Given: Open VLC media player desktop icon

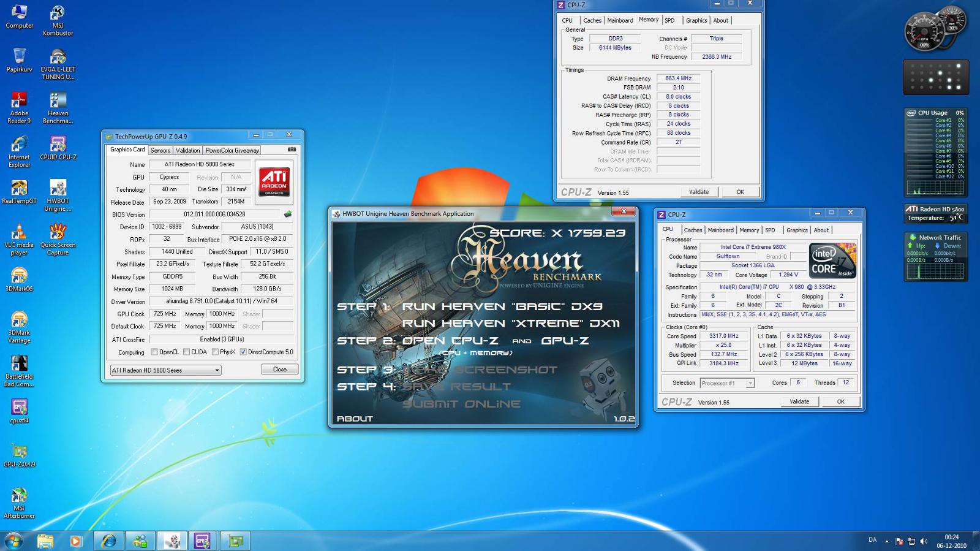Looking at the screenshot, I should [19, 240].
